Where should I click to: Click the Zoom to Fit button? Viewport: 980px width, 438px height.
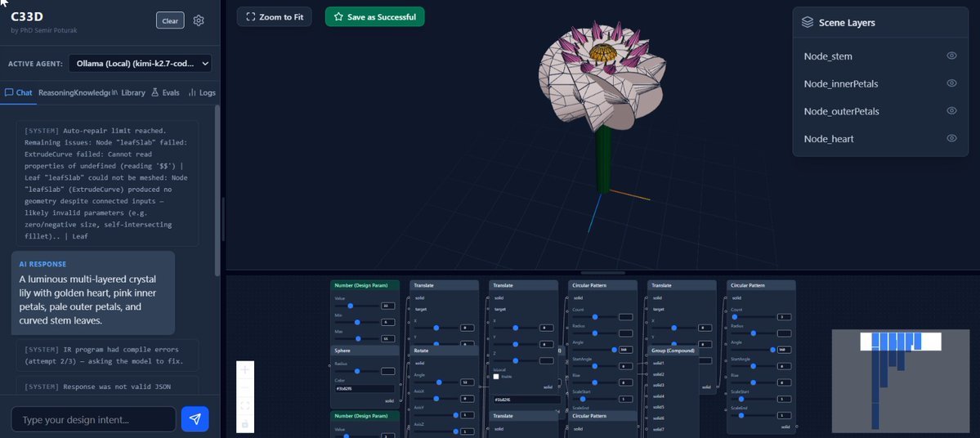pos(275,17)
